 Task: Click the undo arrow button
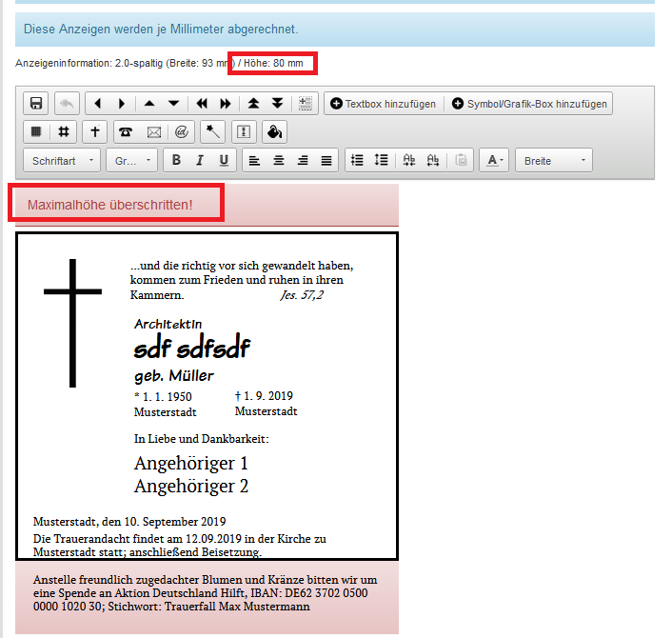point(67,104)
